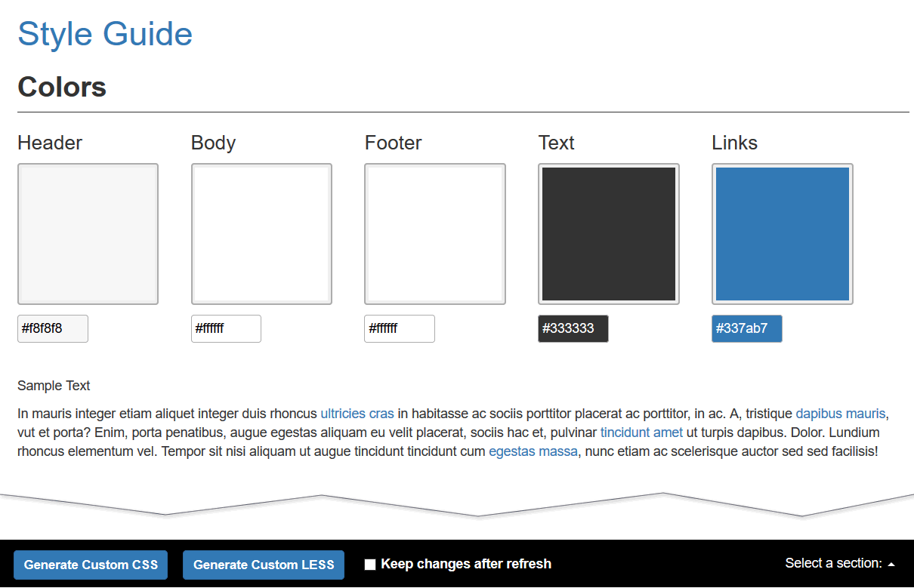
Task: Click the #f8f8f8 header hex field
Action: click(x=53, y=328)
